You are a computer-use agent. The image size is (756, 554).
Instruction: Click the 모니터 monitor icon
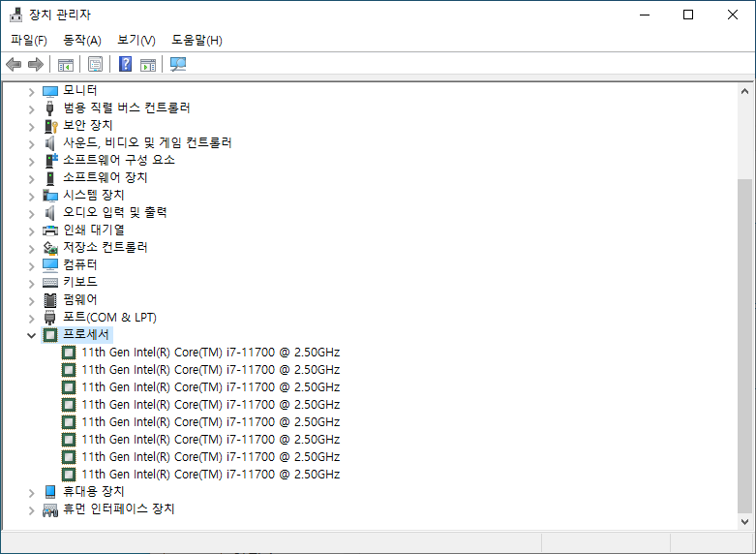coord(50,91)
